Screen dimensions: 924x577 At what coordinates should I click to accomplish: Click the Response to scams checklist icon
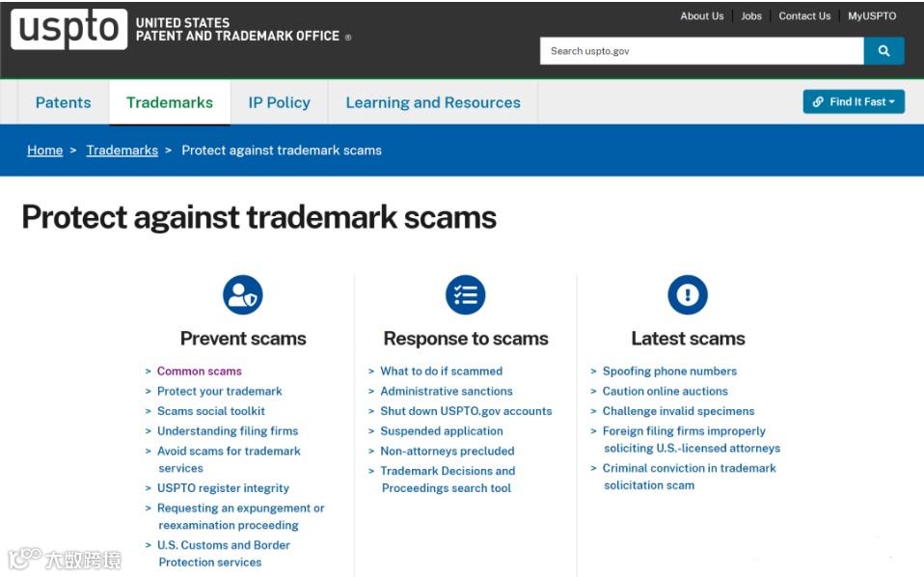pos(466,294)
